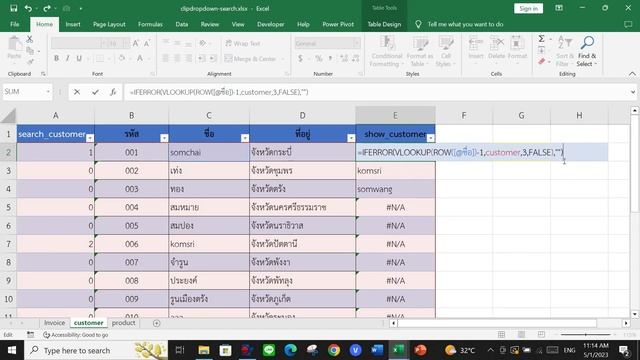Redo the last action
The height and width of the screenshot is (360, 640).
(47, 8)
